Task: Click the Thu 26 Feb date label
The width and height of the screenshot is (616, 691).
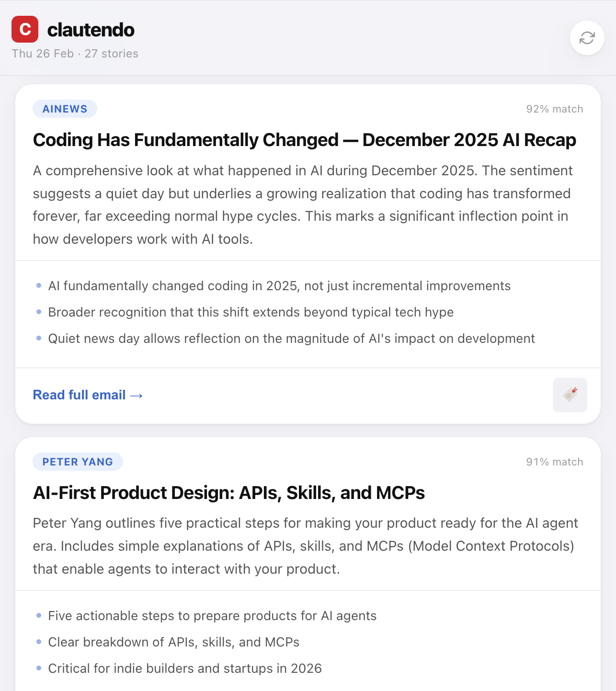Action: pos(42,54)
